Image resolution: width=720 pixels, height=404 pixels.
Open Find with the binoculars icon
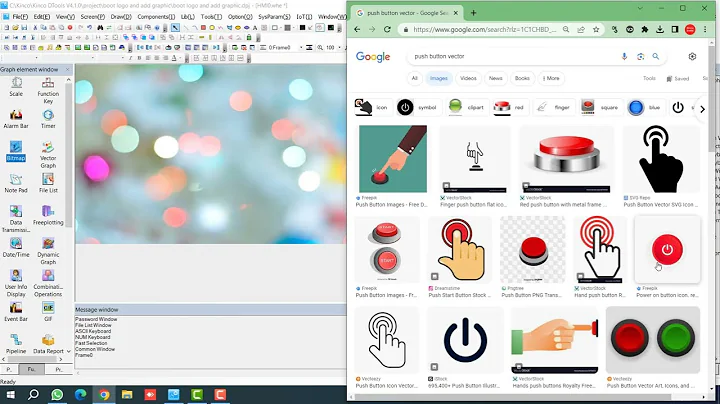coord(100,28)
